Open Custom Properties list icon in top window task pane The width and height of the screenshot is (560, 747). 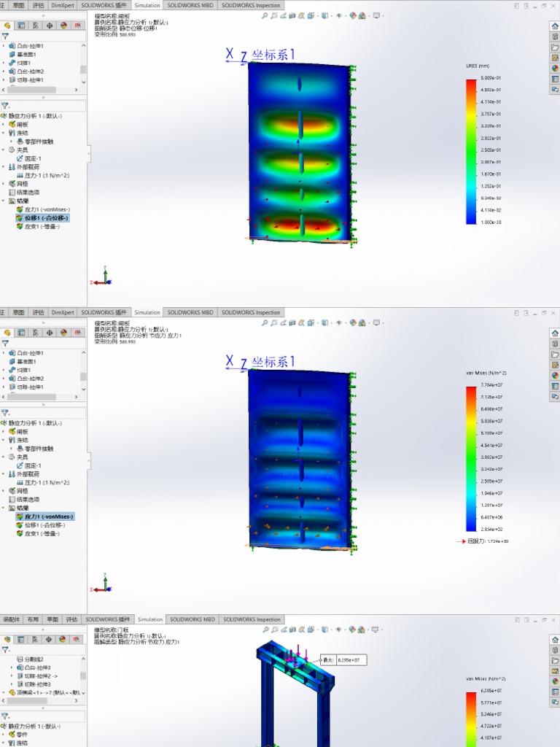pos(555,79)
